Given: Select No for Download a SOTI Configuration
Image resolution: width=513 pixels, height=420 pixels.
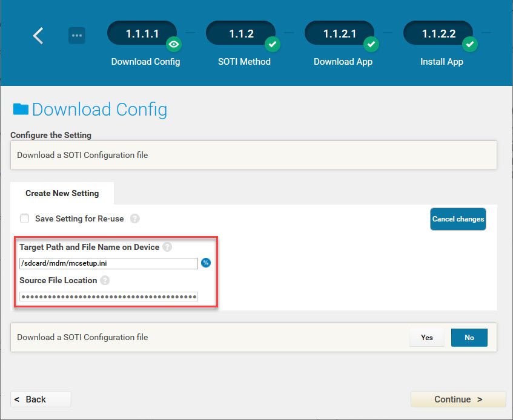Looking at the screenshot, I should 469,338.
